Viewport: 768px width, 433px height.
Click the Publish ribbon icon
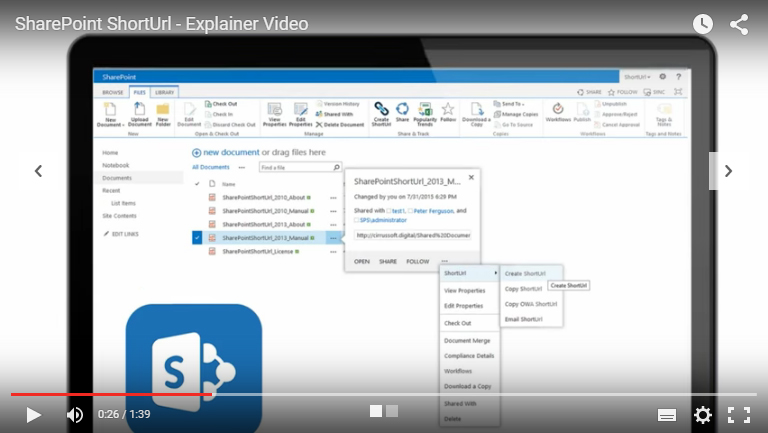[x=582, y=112]
